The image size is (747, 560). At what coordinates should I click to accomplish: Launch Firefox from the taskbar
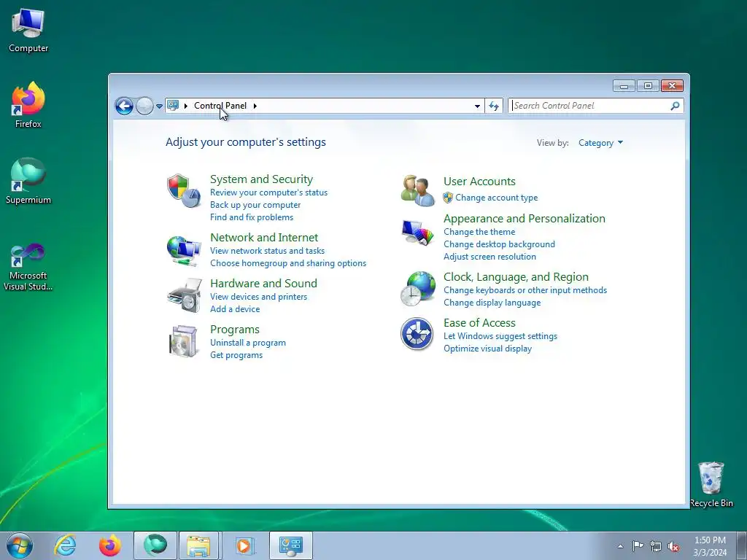(110, 545)
